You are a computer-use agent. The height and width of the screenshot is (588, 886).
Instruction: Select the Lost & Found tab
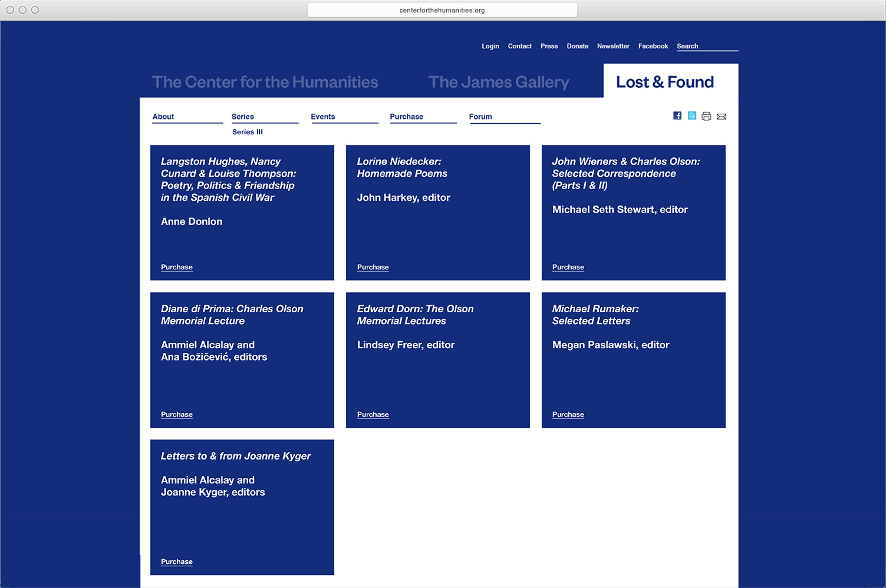665,82
